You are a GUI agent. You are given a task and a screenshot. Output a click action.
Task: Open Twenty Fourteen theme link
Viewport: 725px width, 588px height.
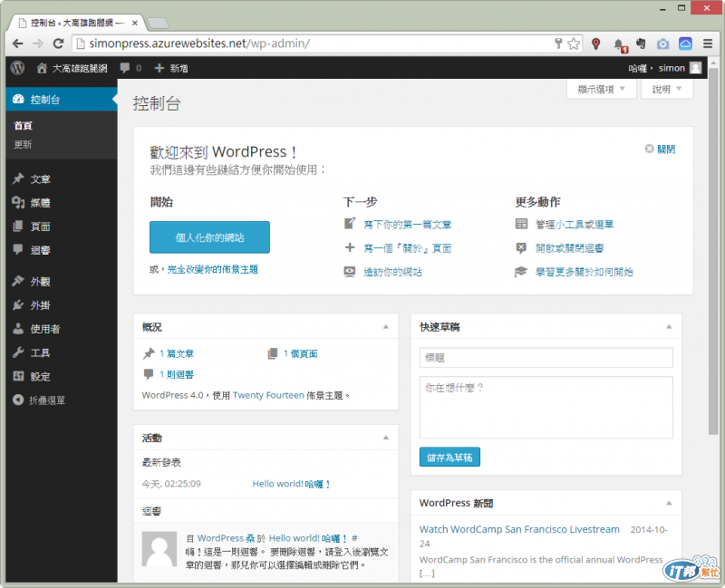(x=268, y=395)
